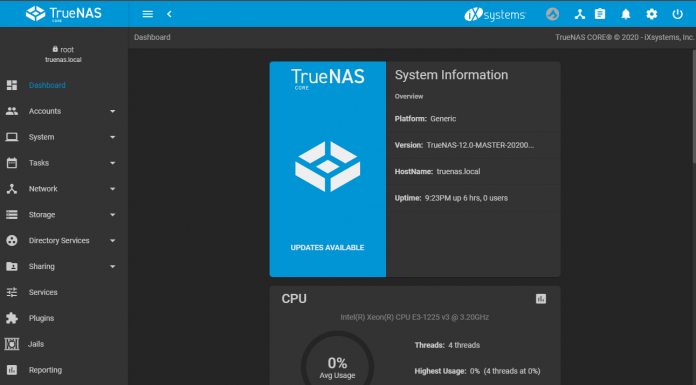Click the Jails icon in sidebar
The height and width of the screenshot is (385, 696).
[12, 344]
